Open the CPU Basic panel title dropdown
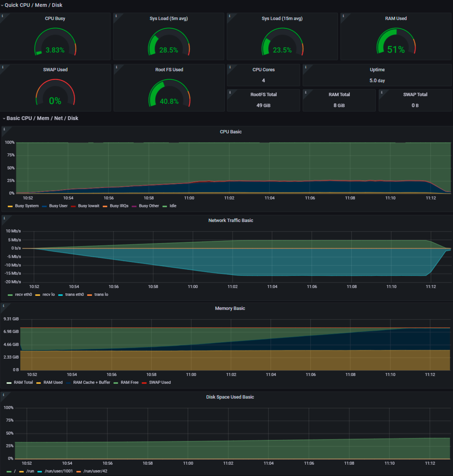Screen dimensions: 453x476 [x=230, y=132]
